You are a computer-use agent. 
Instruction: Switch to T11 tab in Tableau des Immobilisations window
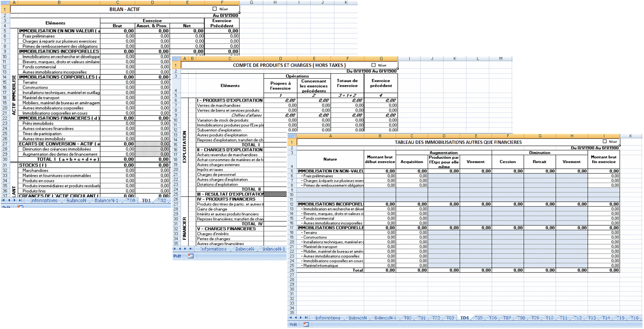coord(563,318)
